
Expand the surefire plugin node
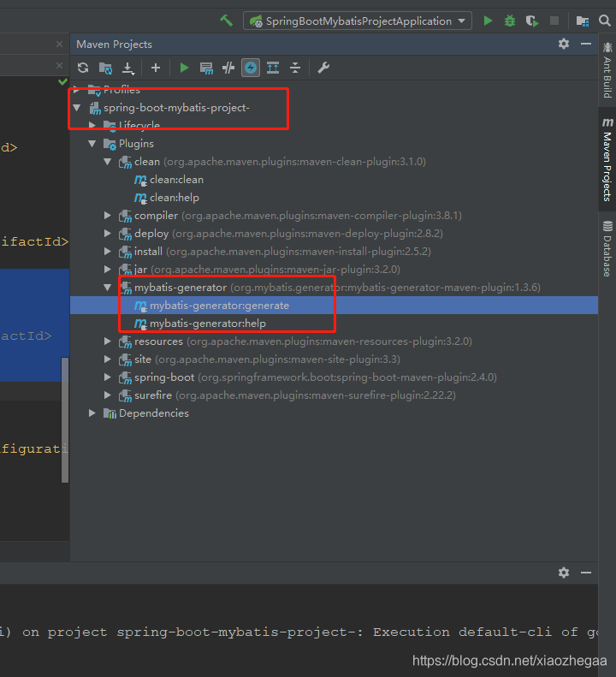coord(108,395)
